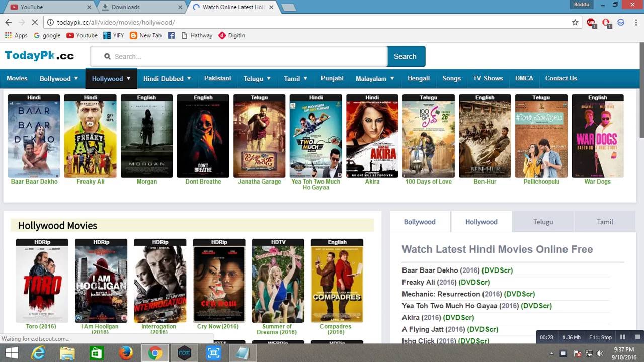The height and width of the screenshot is (362, 644).
Task: Open the Bengali menu item
Action: point(419,78)
